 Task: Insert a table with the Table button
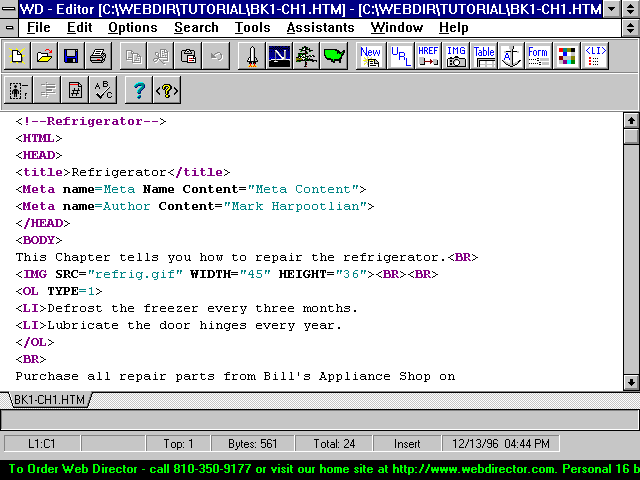(x=484, y=56)
